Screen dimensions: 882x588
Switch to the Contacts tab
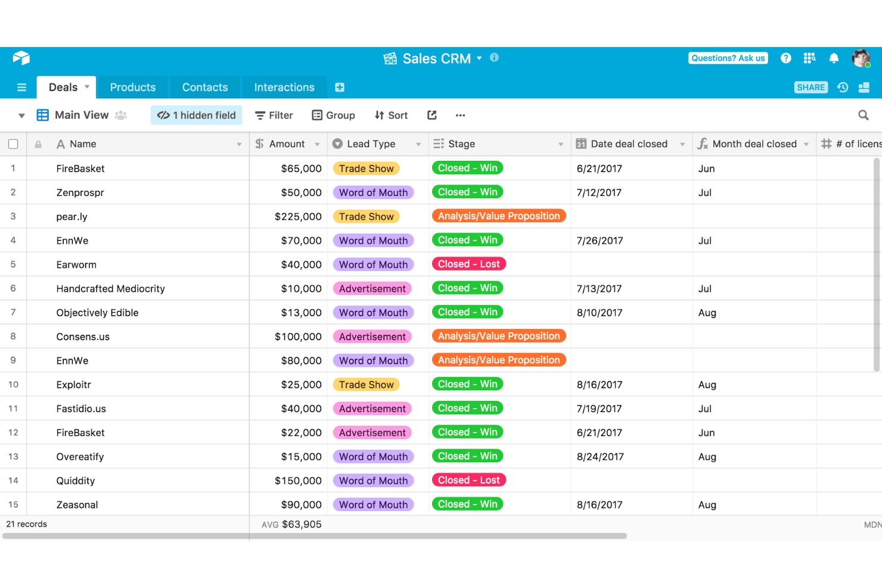[x=205, y=87]
